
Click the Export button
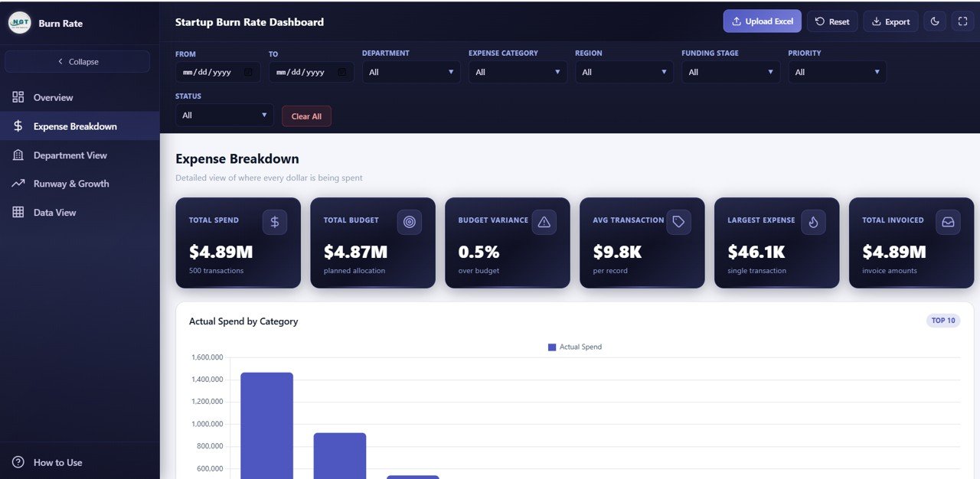click(890, 21)
